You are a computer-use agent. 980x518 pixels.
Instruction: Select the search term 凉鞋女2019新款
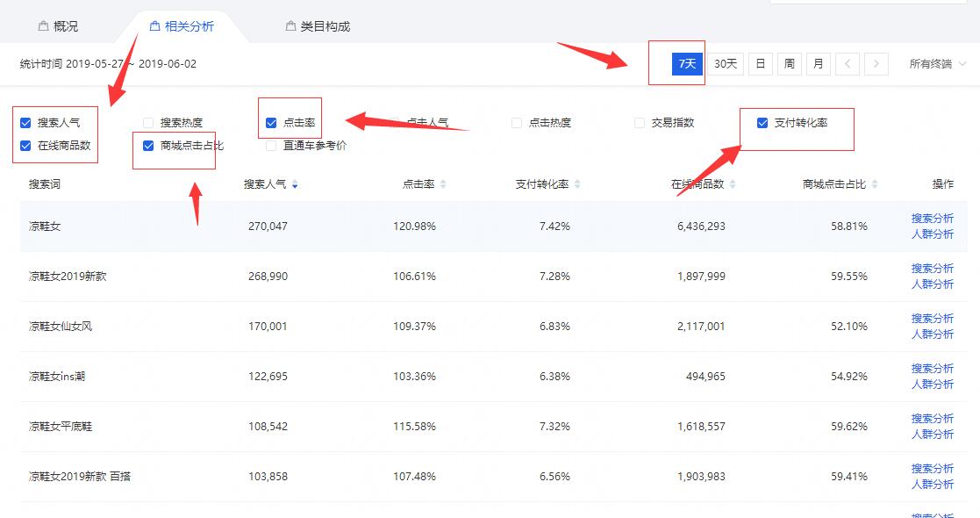pos(68,277)
